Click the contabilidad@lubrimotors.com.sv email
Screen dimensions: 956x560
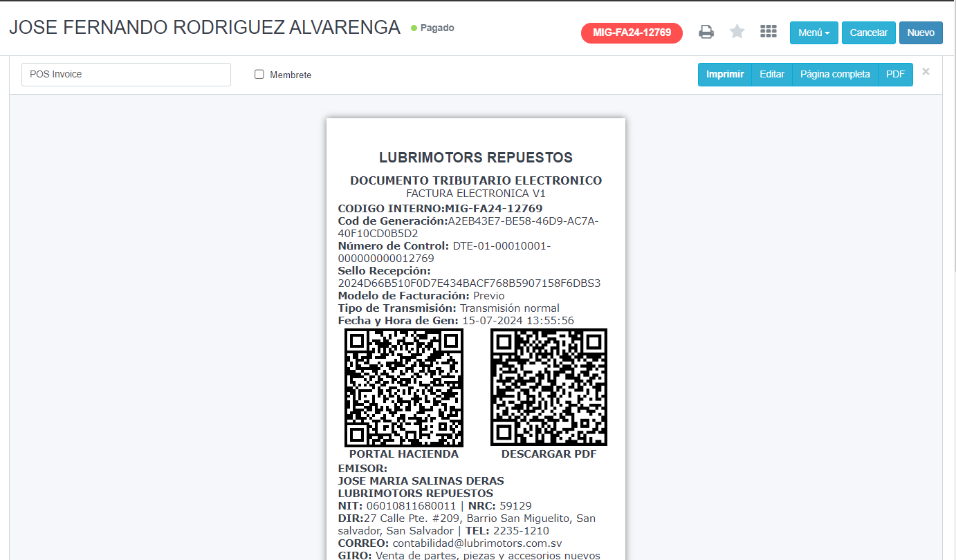(x=477, y=543)
